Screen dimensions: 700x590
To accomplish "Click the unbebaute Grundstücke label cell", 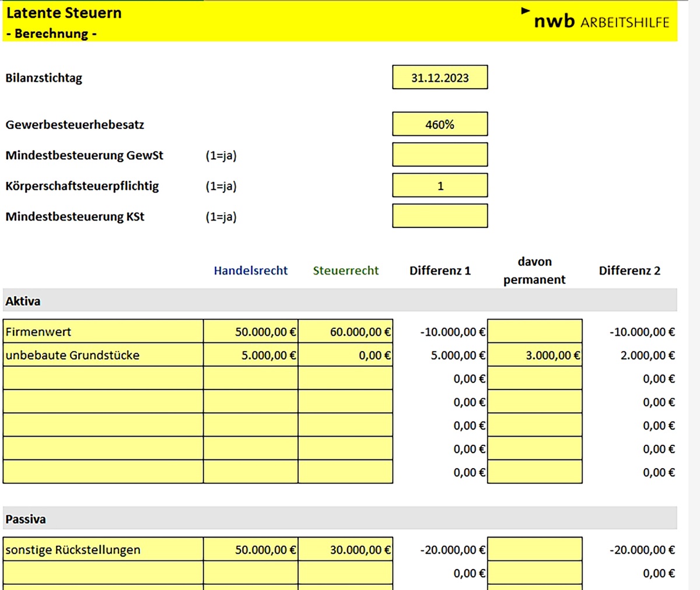I will click(103, 355).
